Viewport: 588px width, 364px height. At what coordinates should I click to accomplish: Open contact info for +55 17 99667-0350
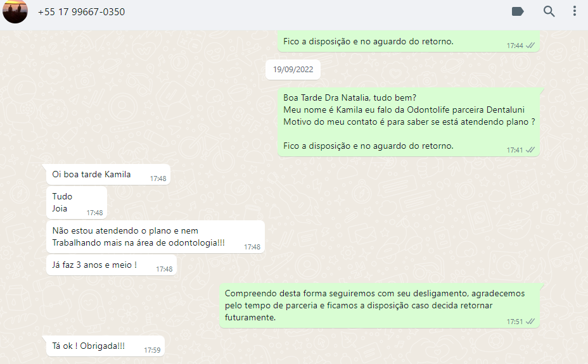click(x=81, y=12)
